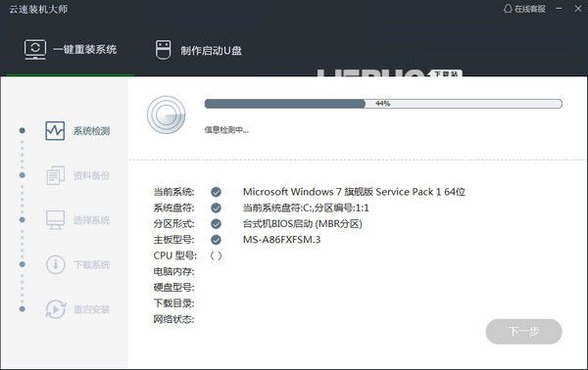Click the USB boot disk icon
The width and height of the screenshot is (588, 370).
point(163,50)
